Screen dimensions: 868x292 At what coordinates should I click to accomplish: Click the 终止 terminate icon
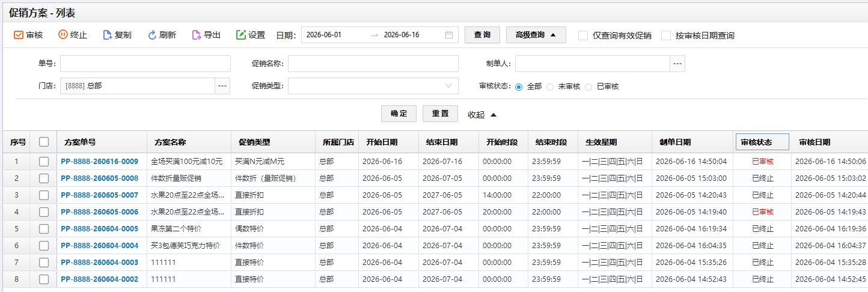click(x=63, y=35)
